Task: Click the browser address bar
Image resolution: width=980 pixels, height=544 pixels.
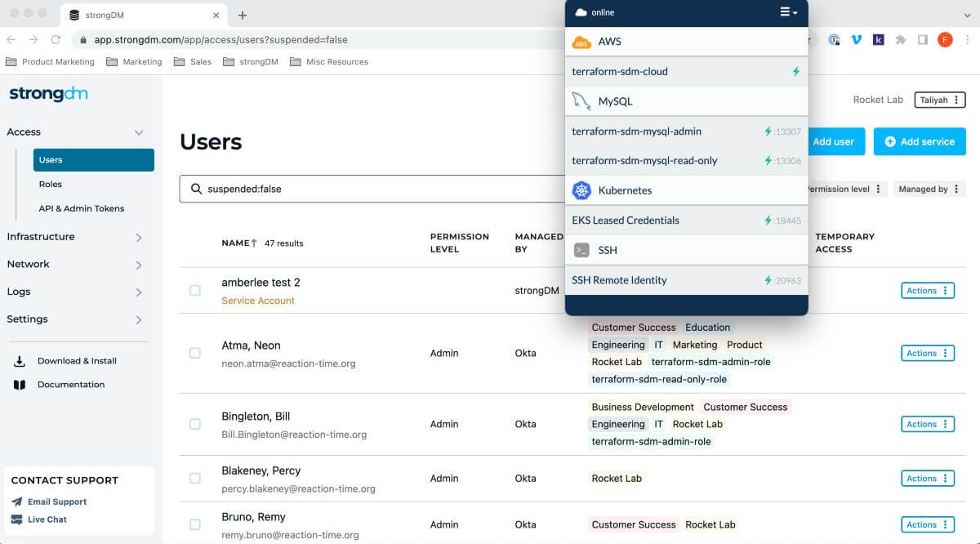Action: [318, 39]
